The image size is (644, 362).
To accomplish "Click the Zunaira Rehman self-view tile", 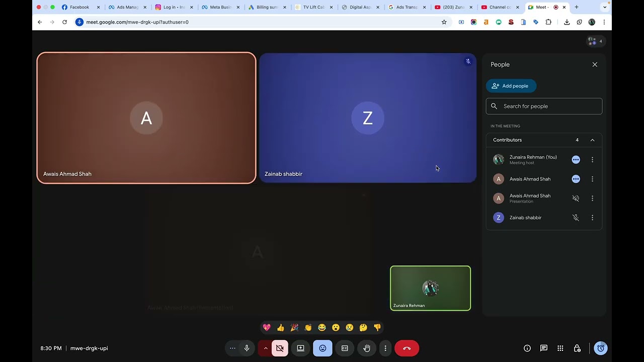I will point(430,288).
